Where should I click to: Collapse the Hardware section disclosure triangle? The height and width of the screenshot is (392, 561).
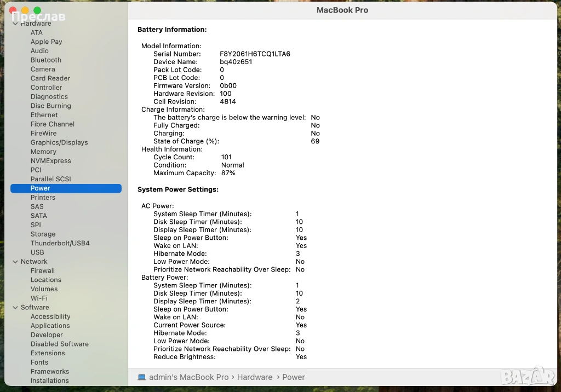(x=15, y=24)
